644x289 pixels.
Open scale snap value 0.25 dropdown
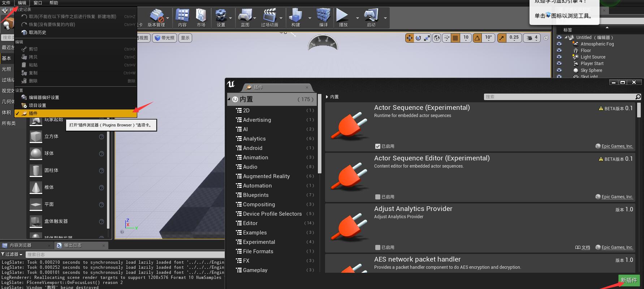click(514, 38)
